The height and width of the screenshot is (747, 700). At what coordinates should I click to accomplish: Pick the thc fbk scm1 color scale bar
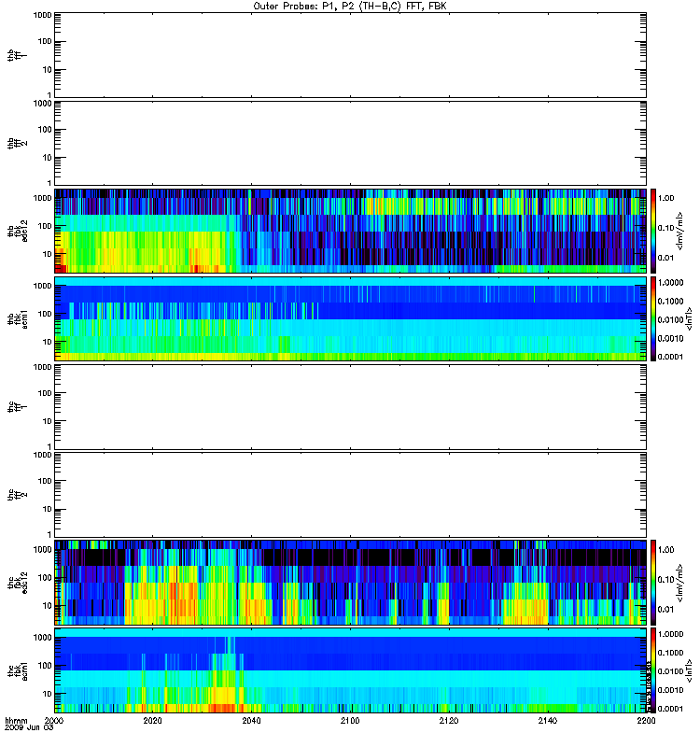(653, 670)
